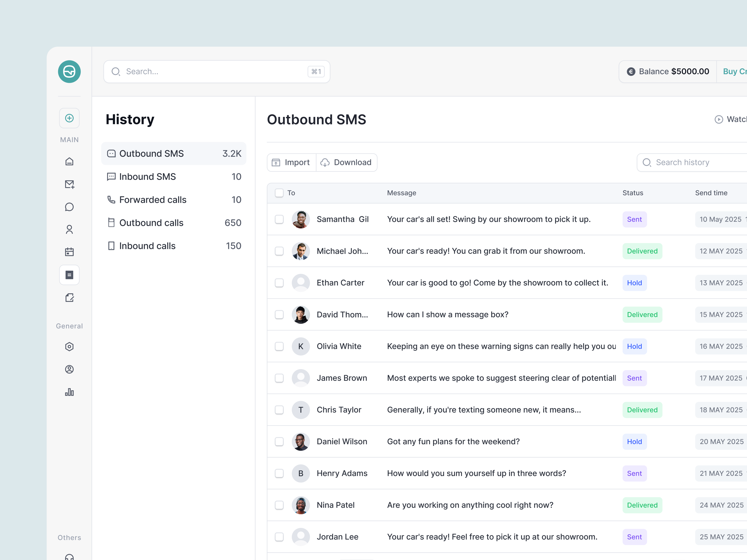The image size is (747, 560).
Task: Toggle the checkbox in the To column header
Action: pos(279,193)
